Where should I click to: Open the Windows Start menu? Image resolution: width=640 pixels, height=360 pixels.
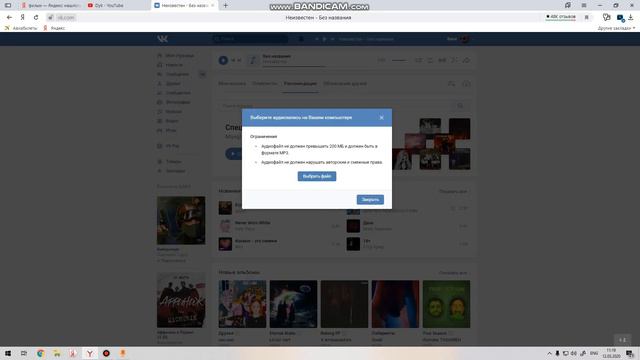coord(8,353)
